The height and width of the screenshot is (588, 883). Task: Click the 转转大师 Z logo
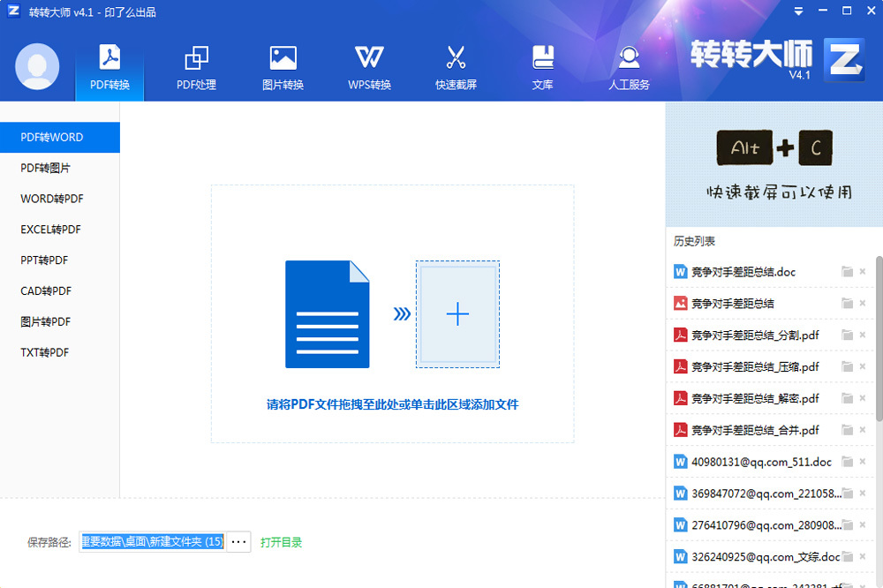pyautogui.click(x=844, y=60)
